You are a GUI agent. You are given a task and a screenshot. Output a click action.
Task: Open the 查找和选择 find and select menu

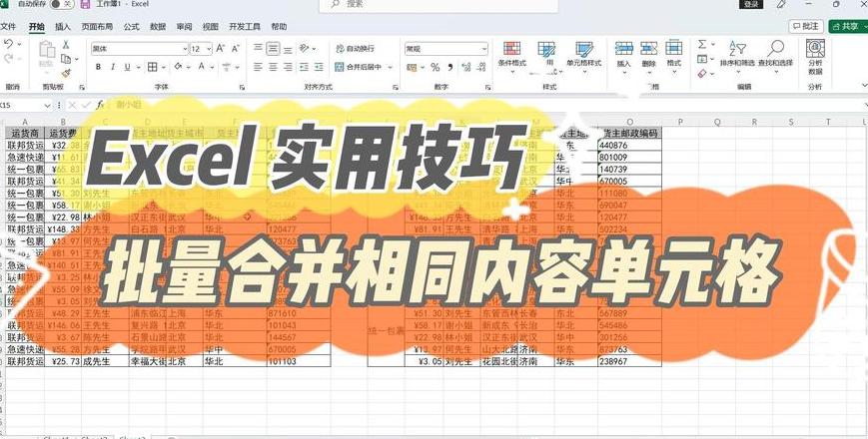click(775, 55)
